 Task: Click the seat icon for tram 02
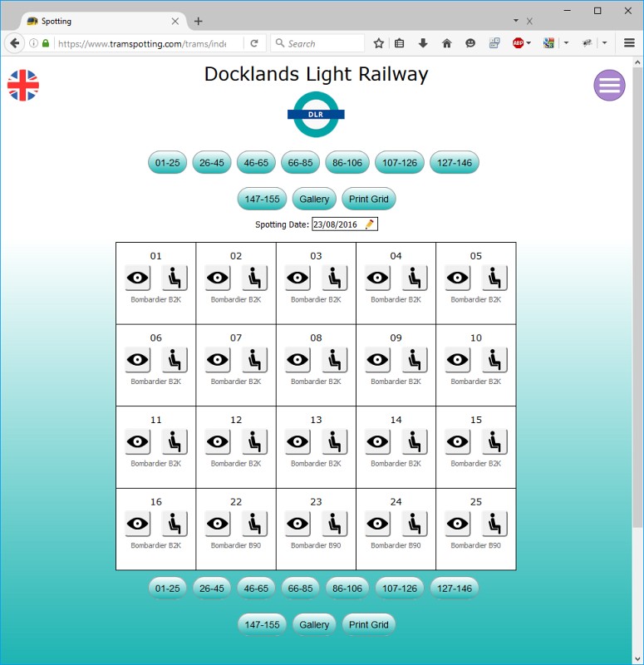(x=255, y=278)
